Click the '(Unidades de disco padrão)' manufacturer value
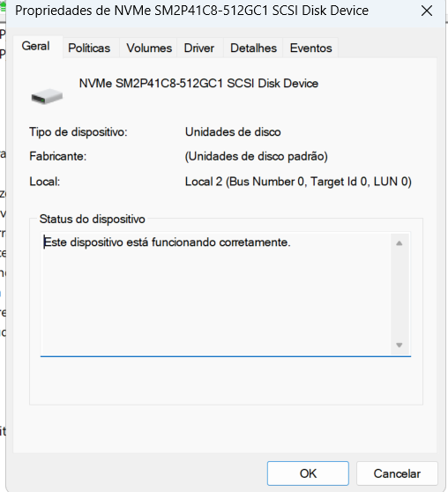The width and height of the screenshot is (448, 492). click(256, 157)
